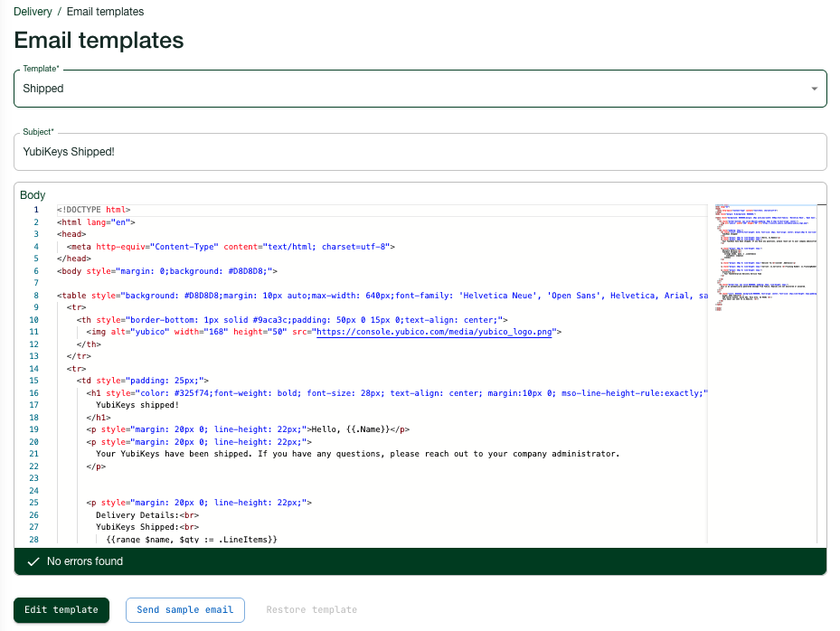Select line number 14 in the gutter
This screenshot has height=631, width=840.
(34, 369)
